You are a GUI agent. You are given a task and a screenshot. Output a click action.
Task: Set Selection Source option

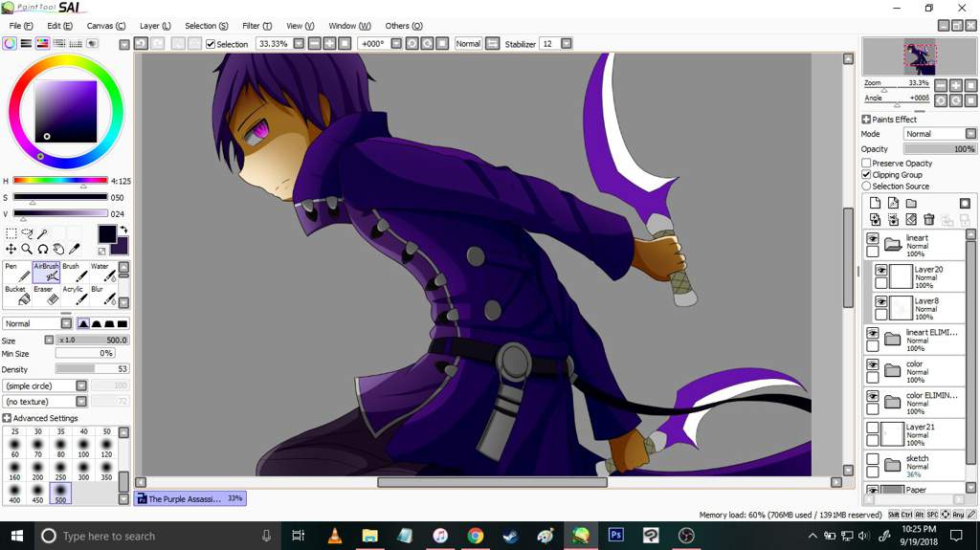click(x=866, y=186)
